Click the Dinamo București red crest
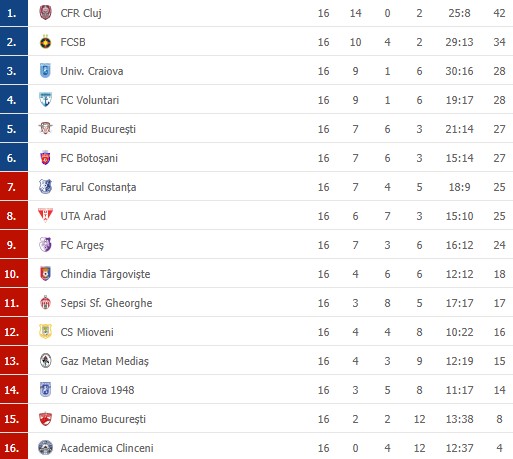The height and width of the screenshot is (459, 513). [x=45, y=419]
